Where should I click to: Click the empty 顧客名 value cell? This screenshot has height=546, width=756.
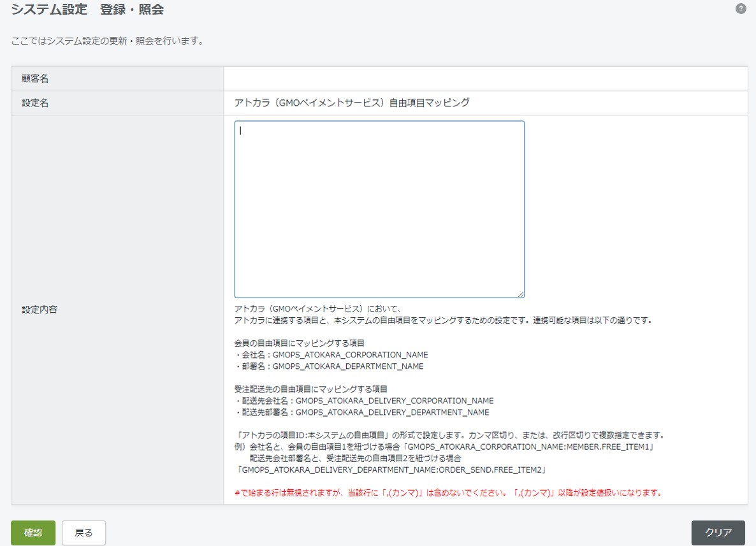pos(484,78)
